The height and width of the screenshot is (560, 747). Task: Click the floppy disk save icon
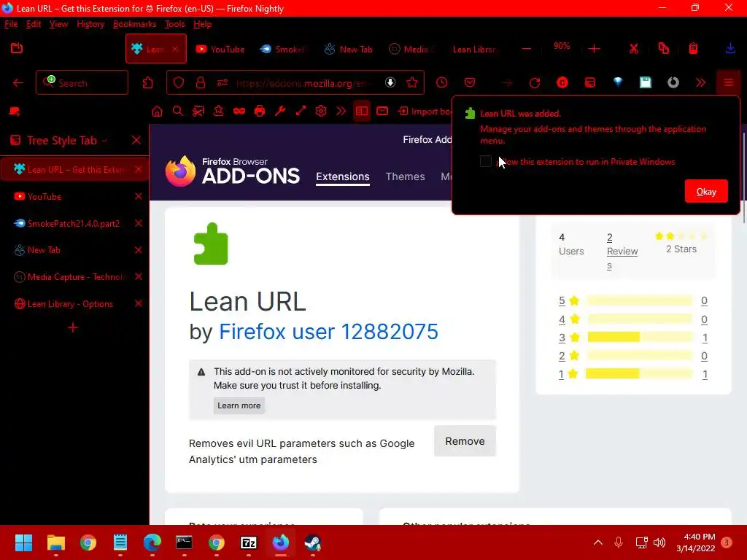click(x=646, y=83)
